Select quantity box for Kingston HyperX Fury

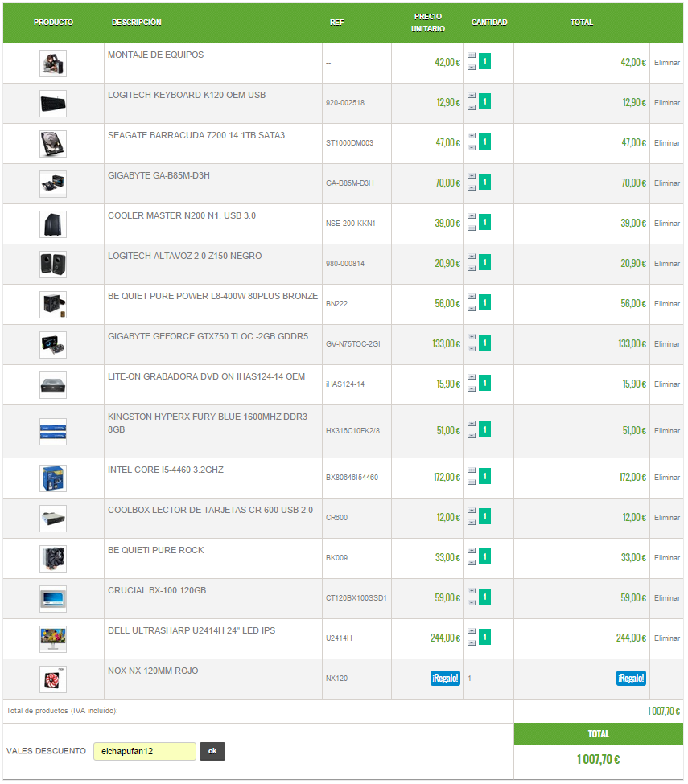point(485,429)
